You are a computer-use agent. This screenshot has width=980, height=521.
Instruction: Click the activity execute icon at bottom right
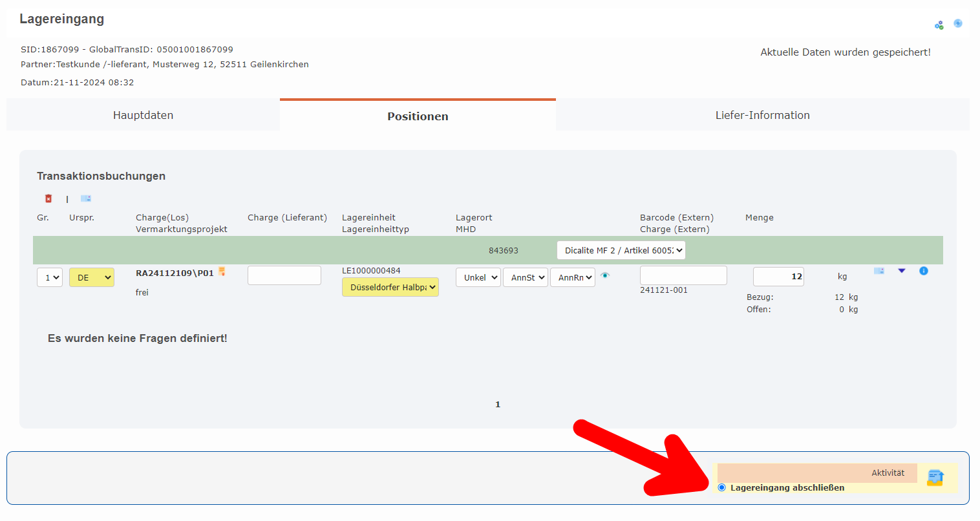(x=935, y=478)
